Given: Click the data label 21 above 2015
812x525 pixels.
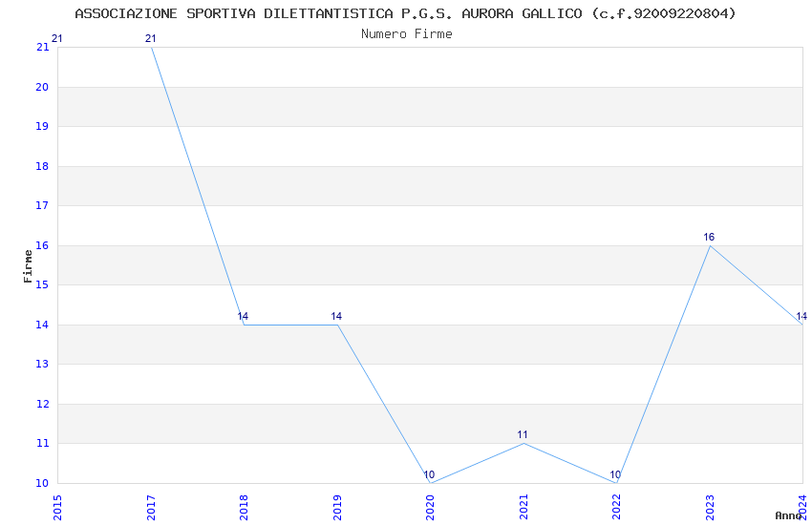Looking at the screenshot, I should tap(57, 38).
